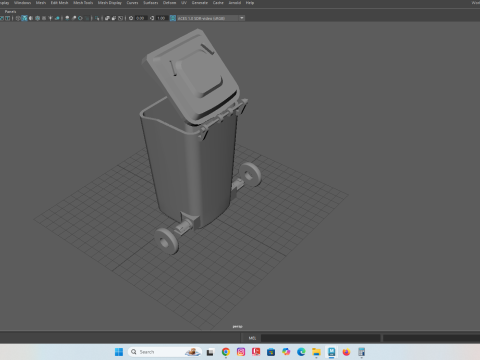Toggle Smooth Shade All highlighted icon

[24, 18]
